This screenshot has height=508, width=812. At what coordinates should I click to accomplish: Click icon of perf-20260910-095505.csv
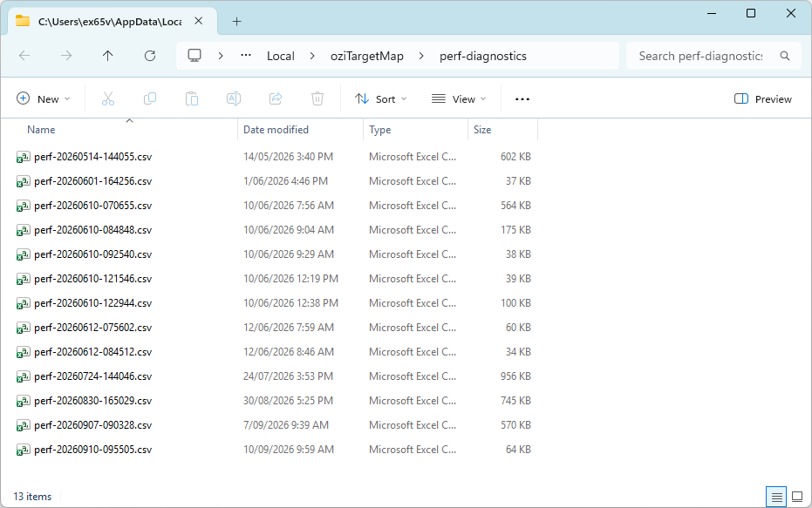23,450
